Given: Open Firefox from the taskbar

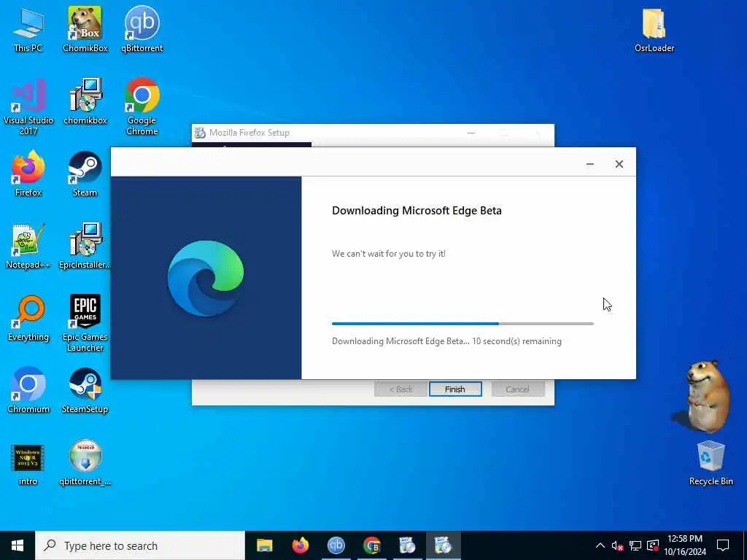Looking at the screenshot, I should 300,545.
